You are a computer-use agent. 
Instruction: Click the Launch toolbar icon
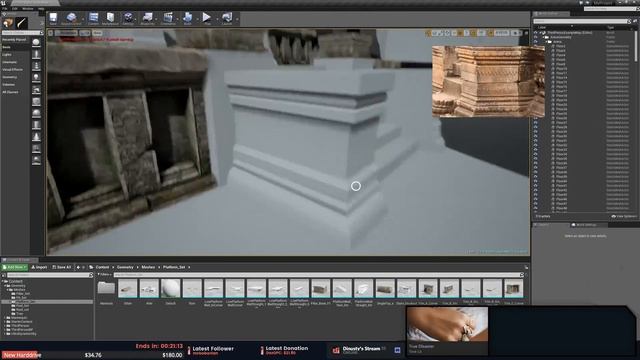(x=227, y=18)
